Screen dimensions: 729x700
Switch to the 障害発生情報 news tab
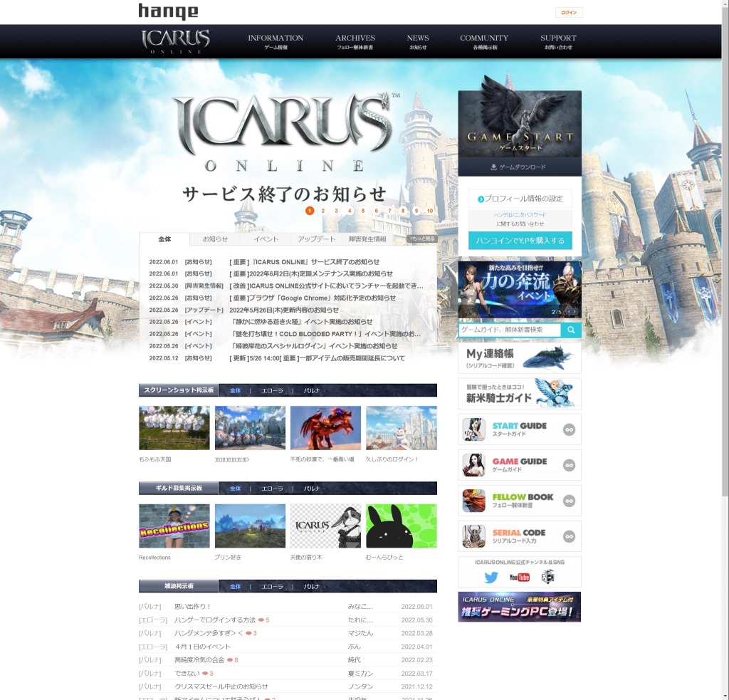point(367,239)
